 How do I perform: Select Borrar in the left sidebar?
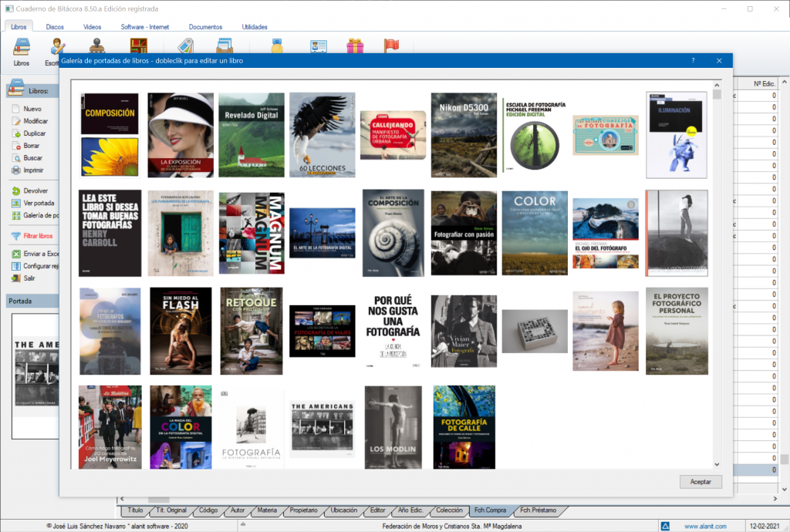[31, 146]
